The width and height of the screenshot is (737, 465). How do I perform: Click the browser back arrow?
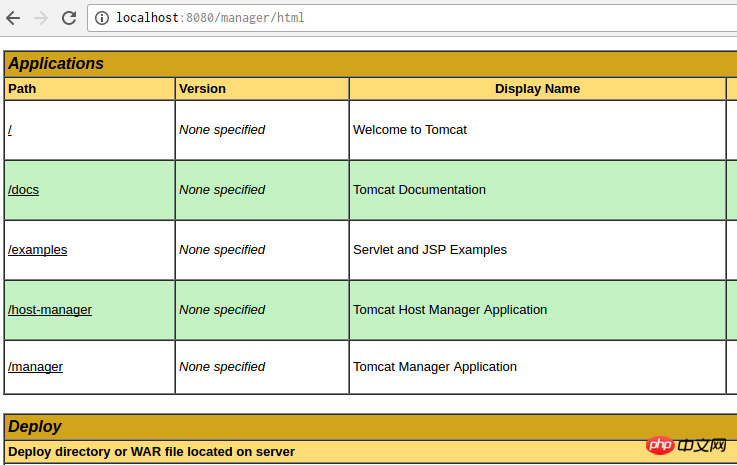pyautogui.click(x=13, y=18)
